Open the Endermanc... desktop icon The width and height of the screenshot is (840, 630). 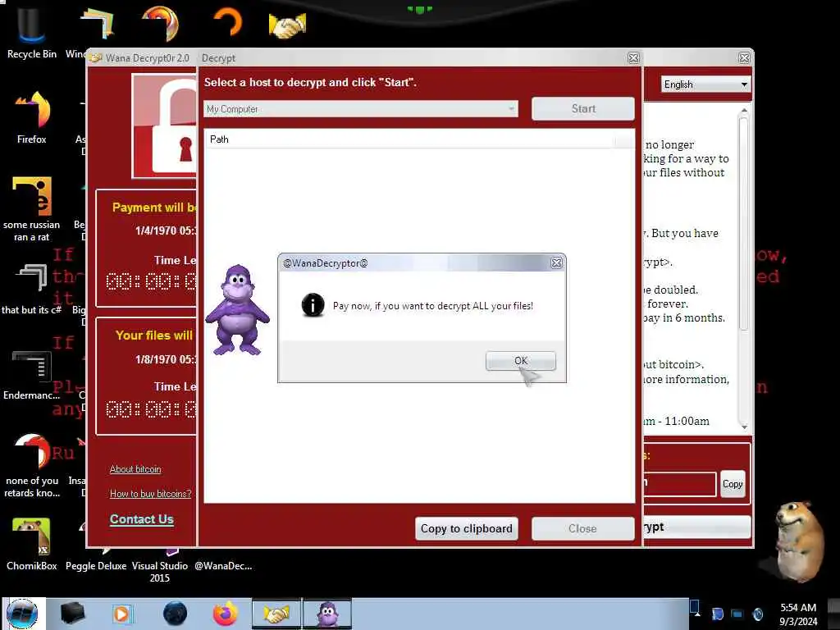tap(32, 375)
